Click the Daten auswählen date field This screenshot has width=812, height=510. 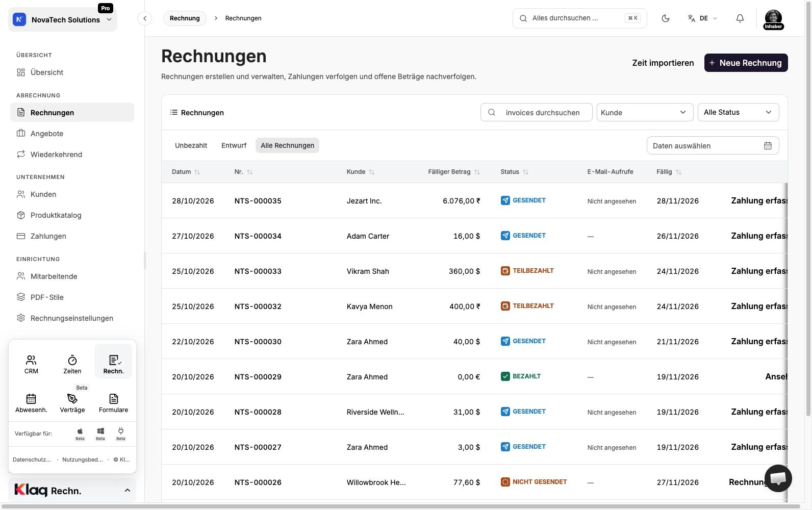point(713,146)
